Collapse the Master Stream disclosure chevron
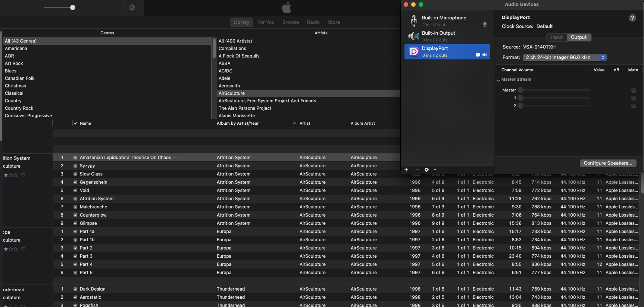Image resolution: width=644 pixels, height=307 pixels. click(498, 80)
